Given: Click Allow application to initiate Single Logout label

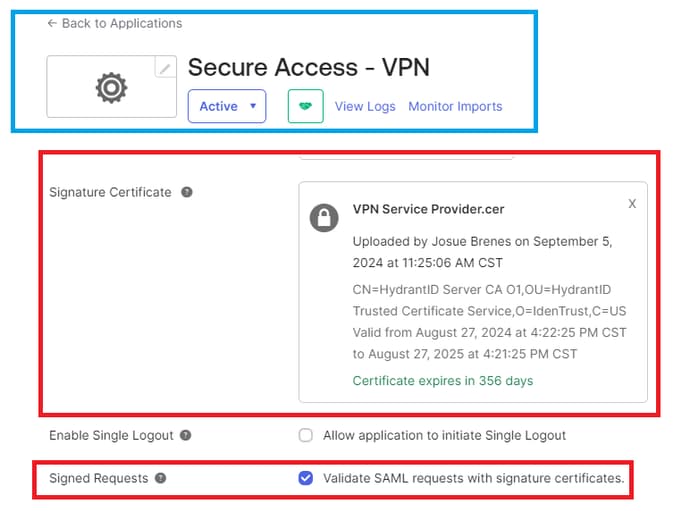Looking at the screenshot, I should pos(444,435).
